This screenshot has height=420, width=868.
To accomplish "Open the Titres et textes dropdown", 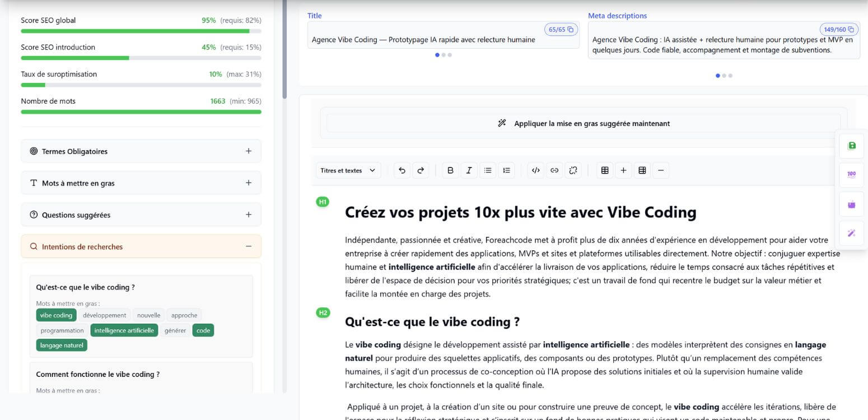I will (348, 171).
